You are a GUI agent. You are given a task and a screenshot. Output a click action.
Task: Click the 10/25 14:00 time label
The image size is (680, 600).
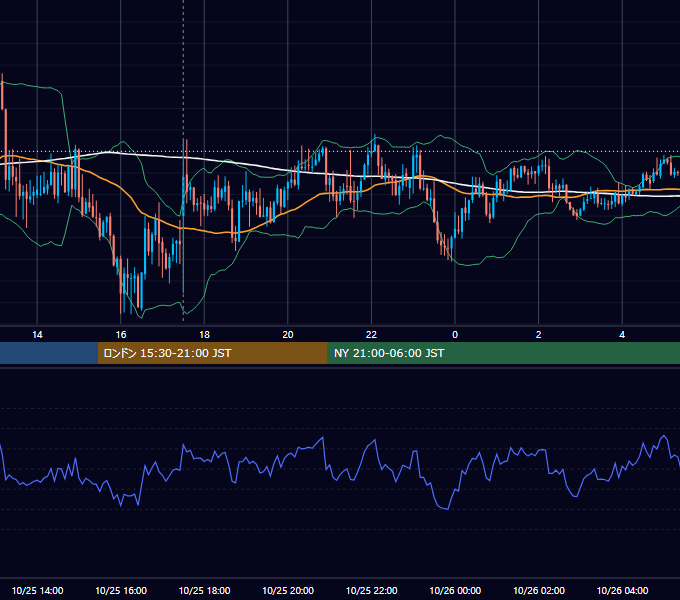point(37,590)
